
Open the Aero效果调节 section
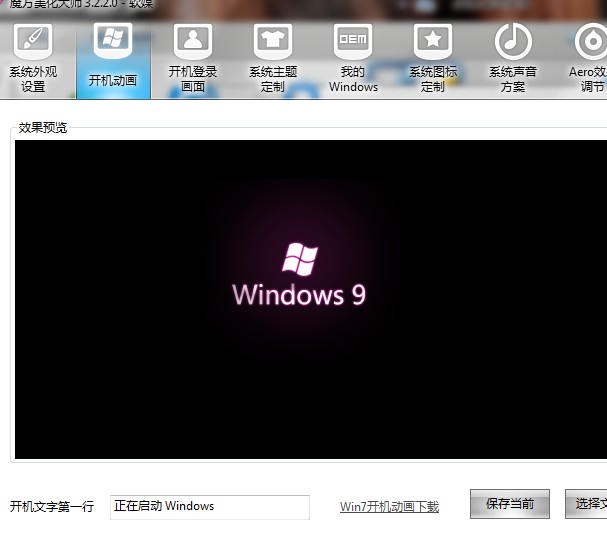(588, 59)
